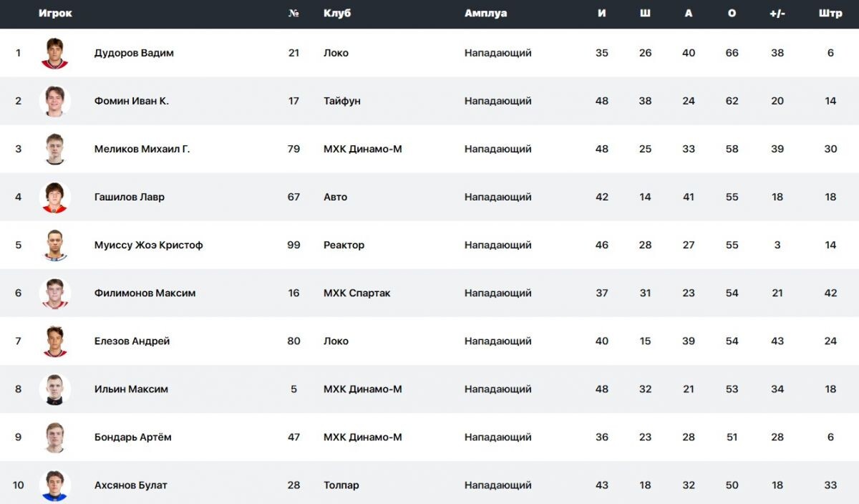The height and width of the screenshot is (504, 859).
Task: Open player profile Елезов Андрей
Action: (132, 341)
